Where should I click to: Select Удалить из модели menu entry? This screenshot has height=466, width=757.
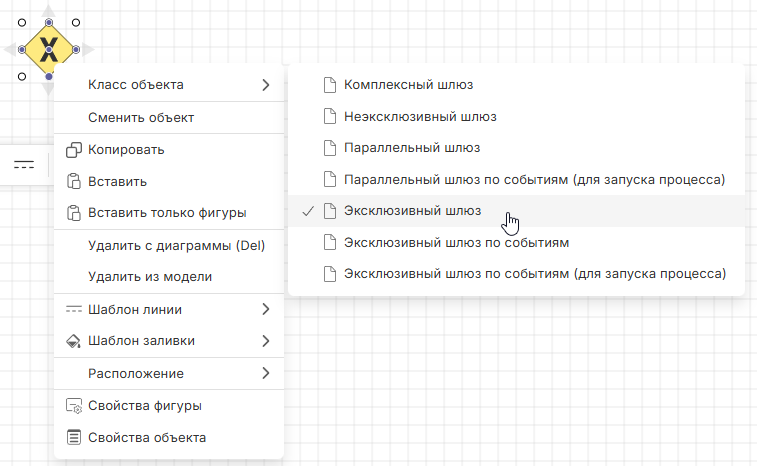(150, 277)
